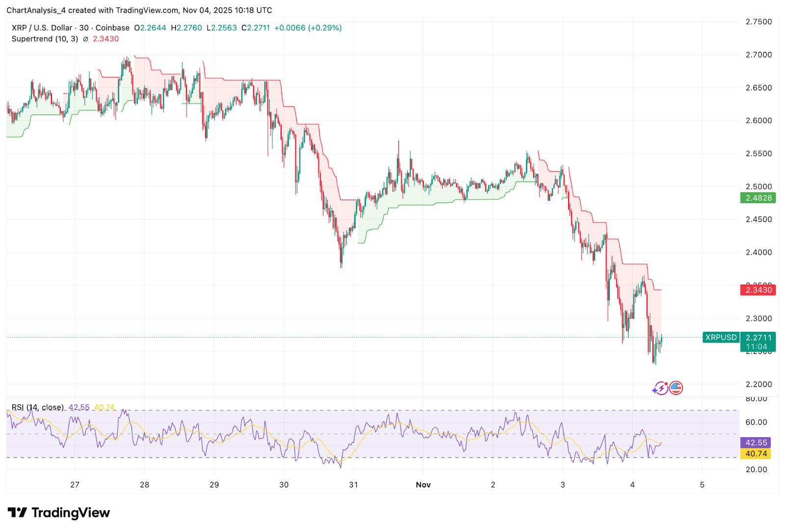
Task: Click the RSI reading 42.55 in pane legend
Action: click(78, 407)
